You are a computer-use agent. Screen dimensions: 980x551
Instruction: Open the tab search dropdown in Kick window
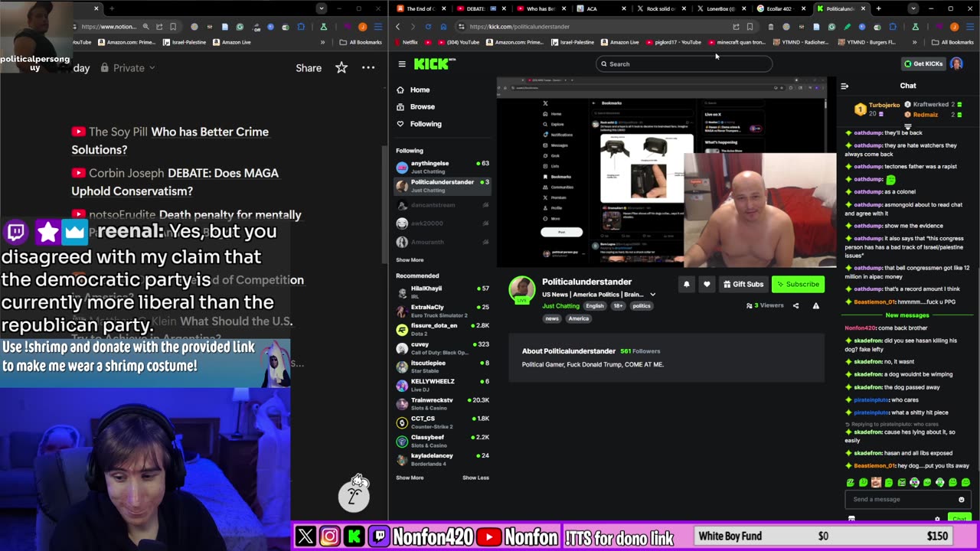pos(913,8)
